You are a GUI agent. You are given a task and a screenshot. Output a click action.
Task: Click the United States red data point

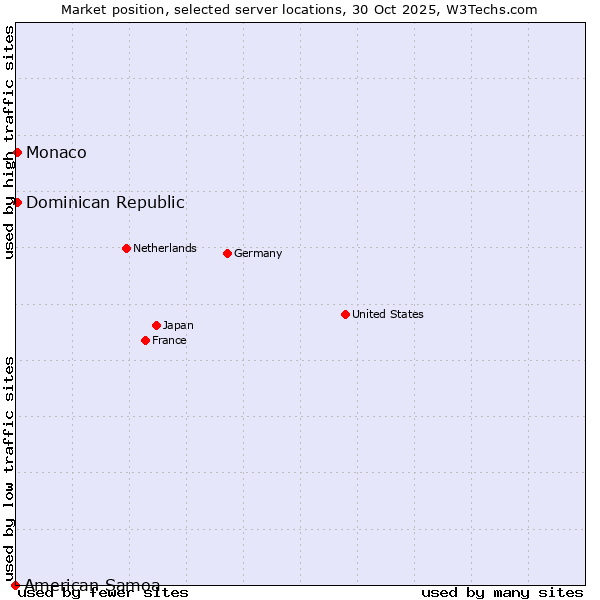[x=345, y=314]
